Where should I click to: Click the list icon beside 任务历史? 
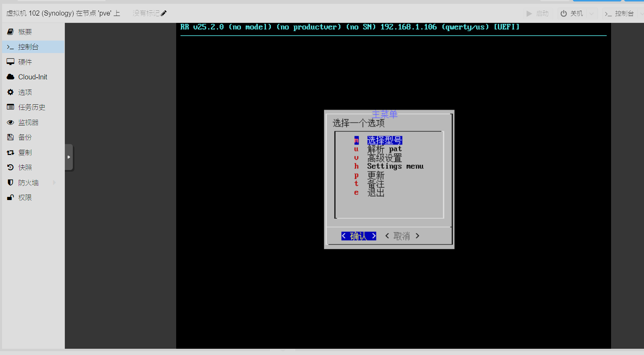coord(10,107)
